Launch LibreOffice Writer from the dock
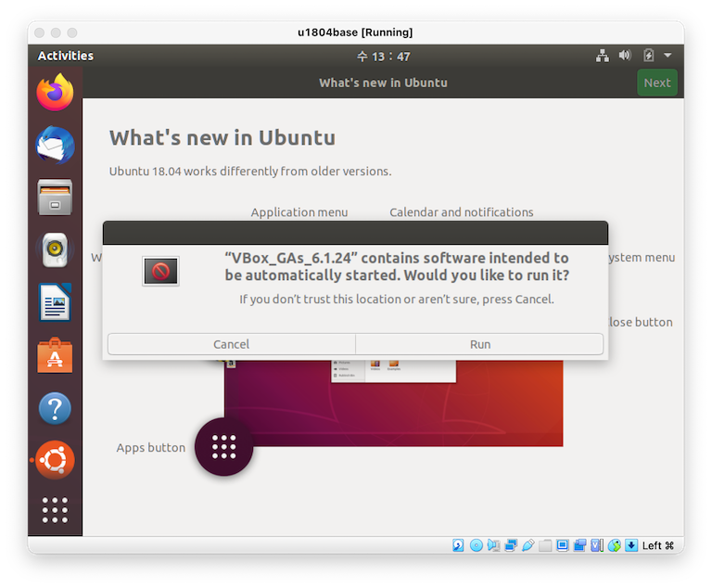This screenshot has height=588, width=712. pos(55,302)
